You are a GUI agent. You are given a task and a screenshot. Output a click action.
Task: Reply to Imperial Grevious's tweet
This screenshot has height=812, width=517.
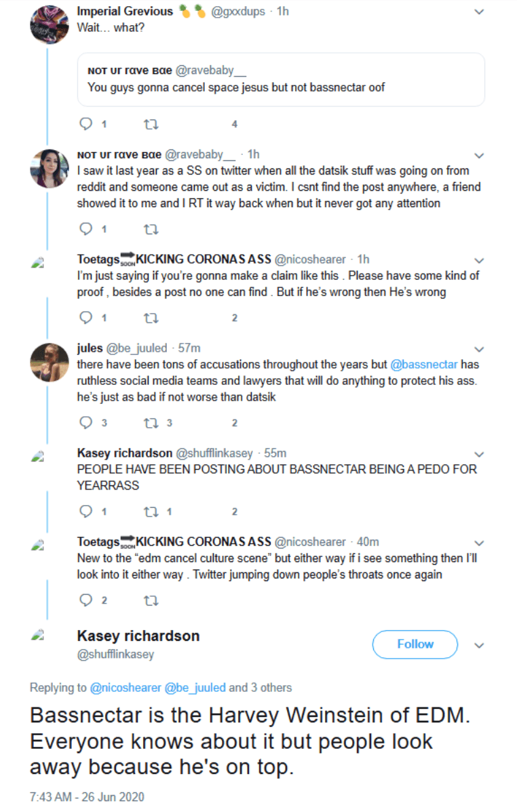click(x=85, y=124)
